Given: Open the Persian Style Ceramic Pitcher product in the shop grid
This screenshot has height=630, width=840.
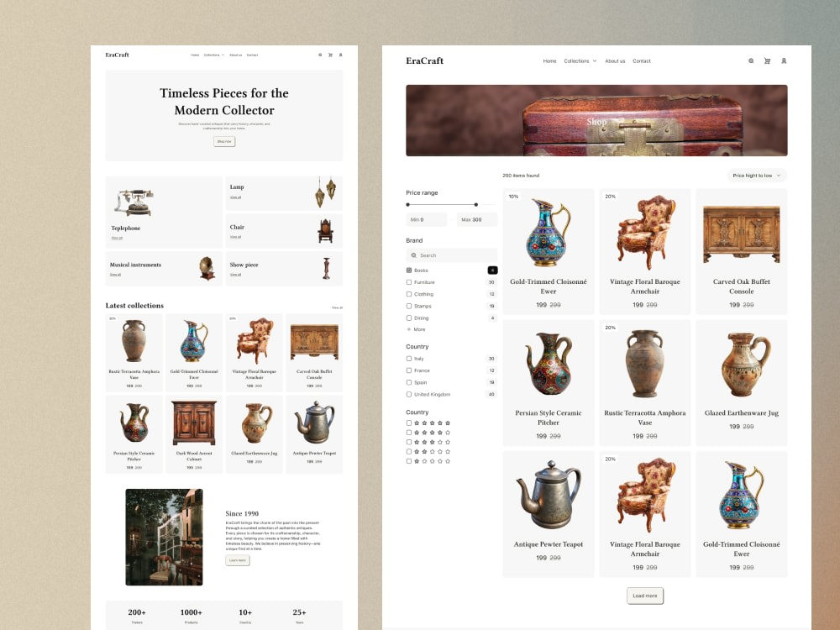Looking at the screenshot, I should (548, 382).
